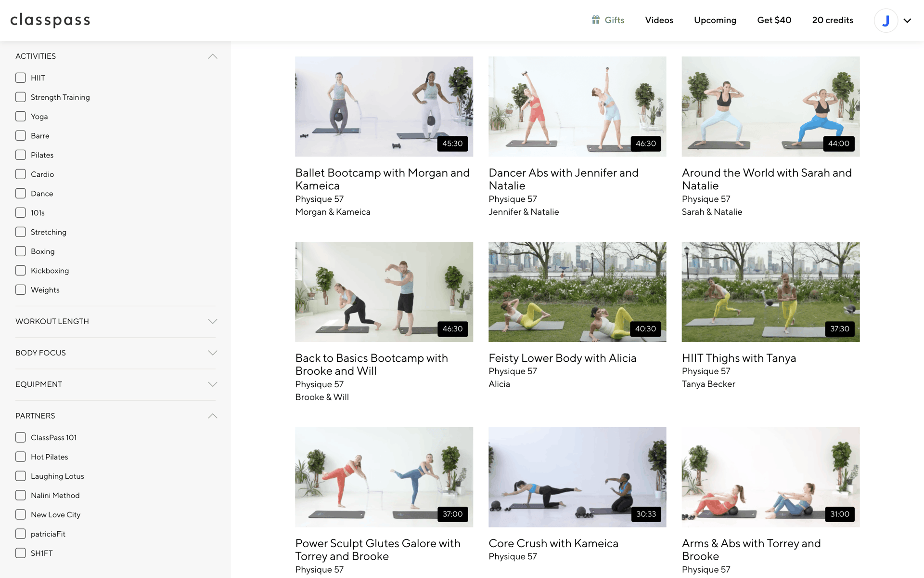Expand the Workout Length filter
The height and width of the screenshot is (578, 924).
(213, 321)
